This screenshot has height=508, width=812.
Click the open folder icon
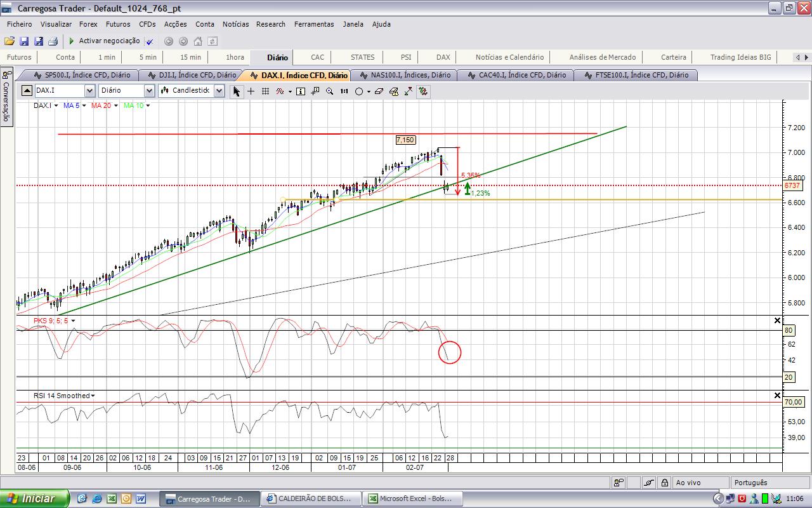10,41
